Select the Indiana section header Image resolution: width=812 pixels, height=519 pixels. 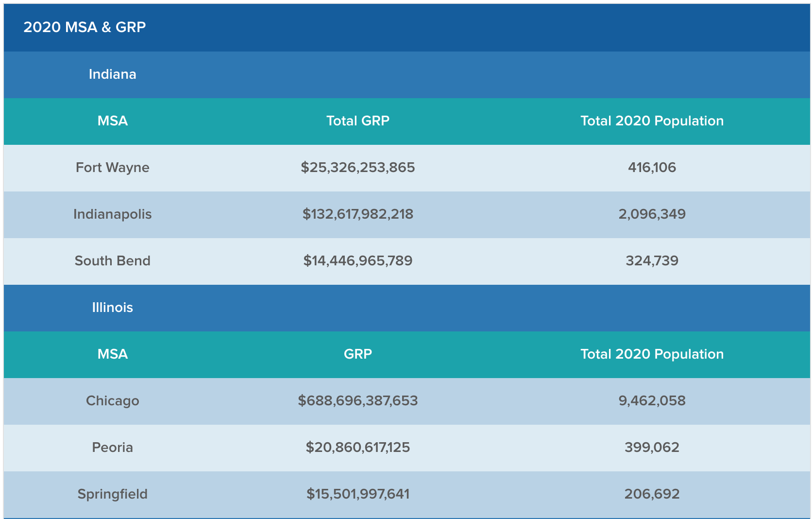112,74
